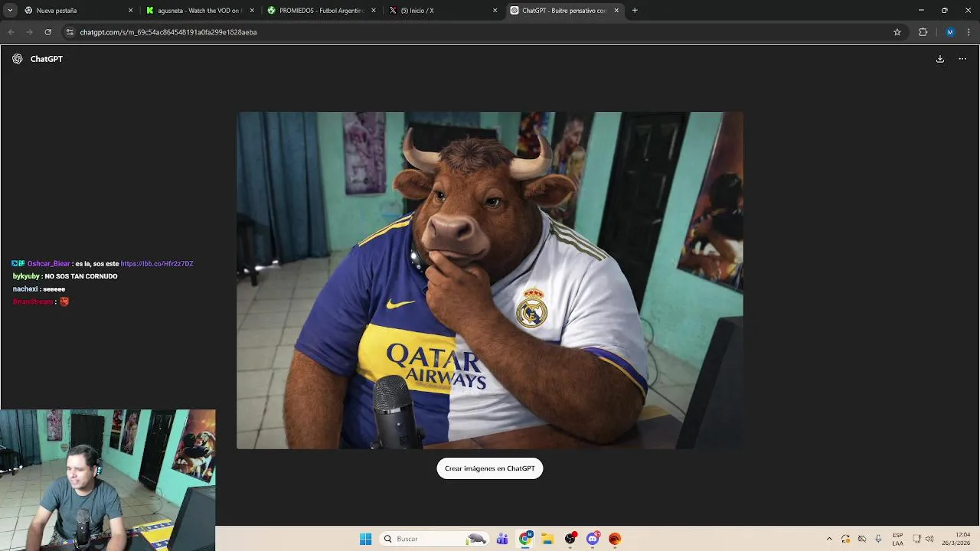Viewport: 980px width, 551px height.
Task: Open network settings from the tray
Action: pyautogui.click(x=917, y=539)
